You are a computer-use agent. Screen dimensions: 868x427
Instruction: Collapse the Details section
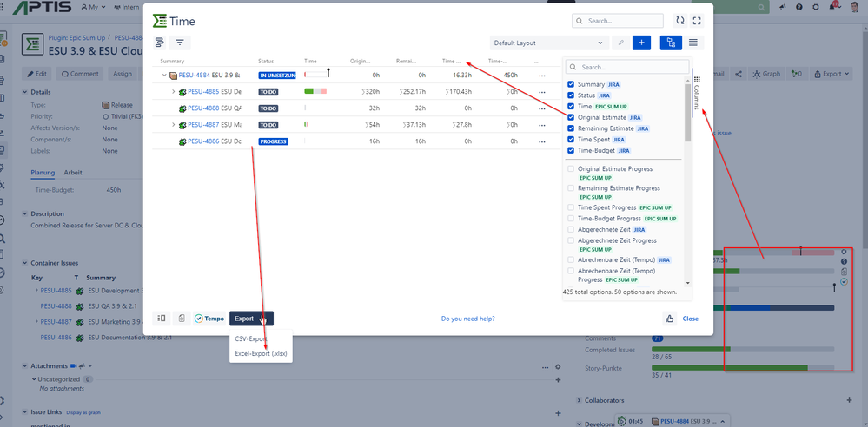click(25, 92)
